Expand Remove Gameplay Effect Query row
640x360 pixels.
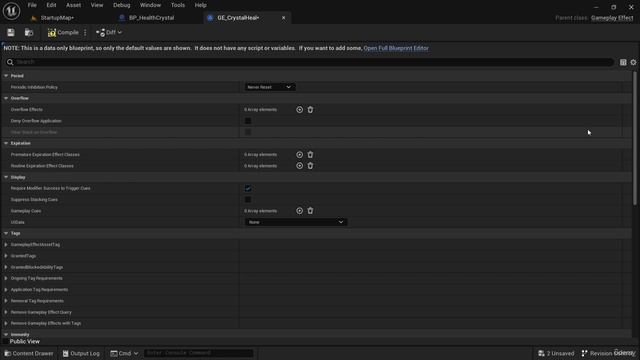tap(6, 312)
